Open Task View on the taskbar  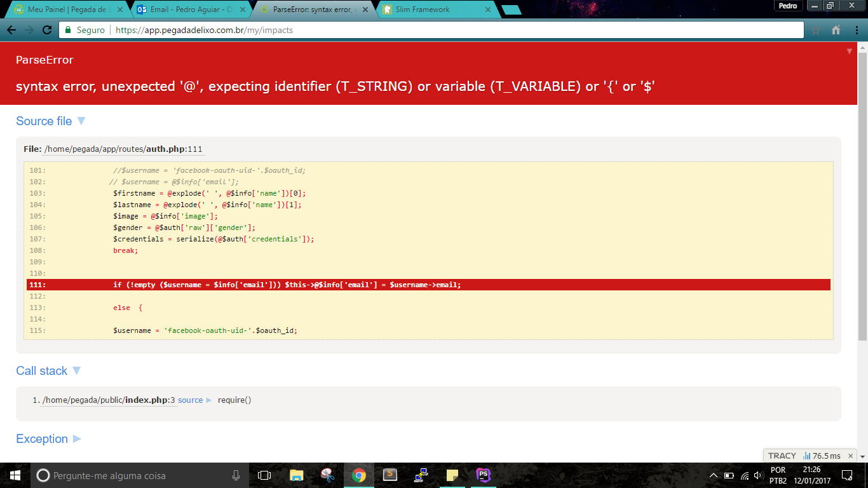pyautogui.click(x=264, y=475)
